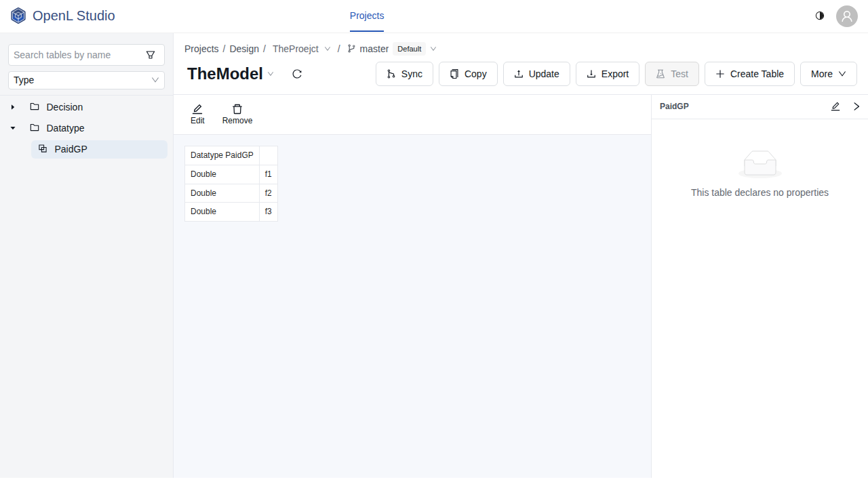Click the Sync button
This screenshot has width=868, height=488.
click(404, 74)
